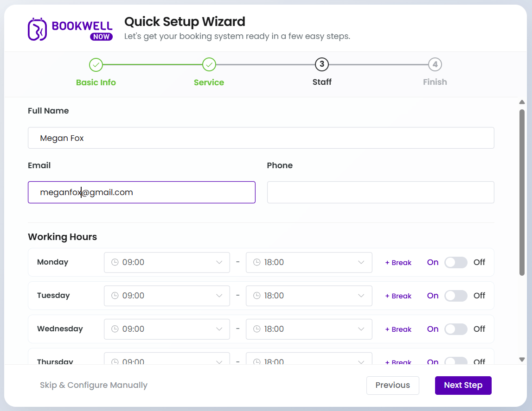Screen dimensions: 532x411
Task: Click the Full Name input field
Action: coord(261,138)
